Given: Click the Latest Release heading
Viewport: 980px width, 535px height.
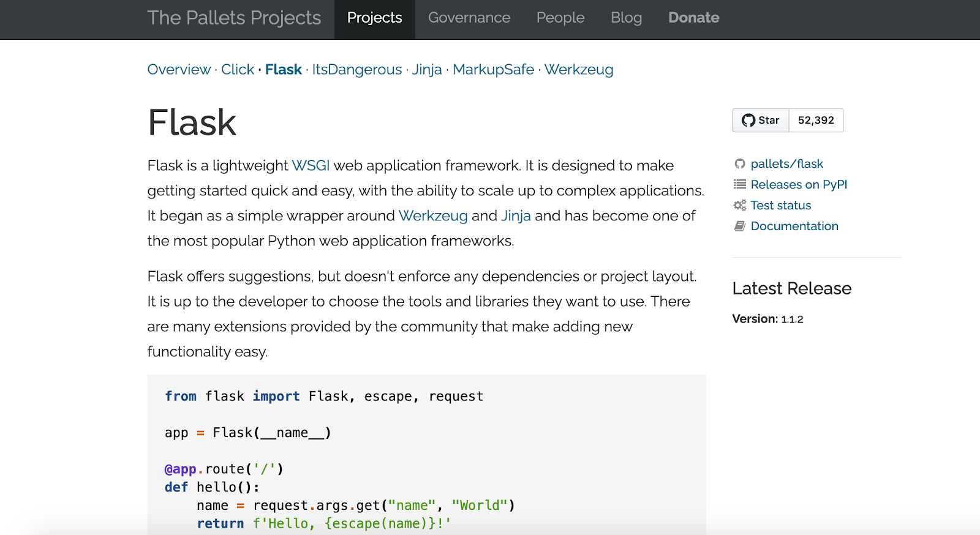Looking at the screenshot, I should click(x=792, y=288).
